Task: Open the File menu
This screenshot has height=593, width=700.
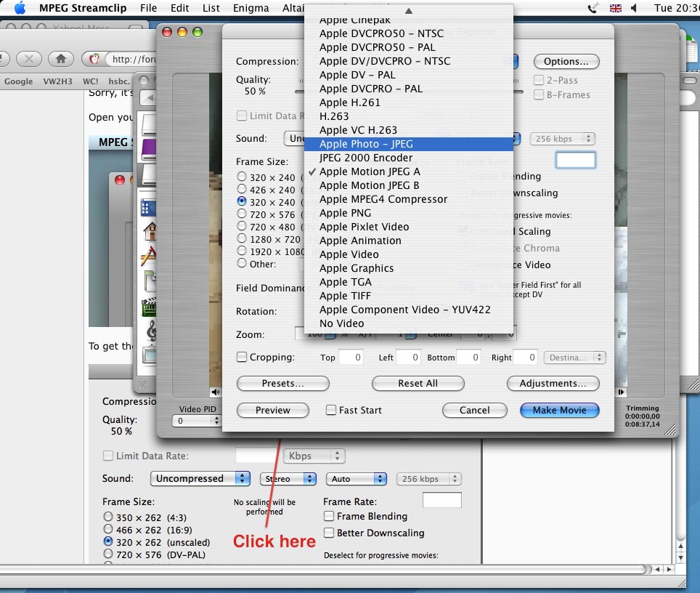Action: tap(148, 8)
